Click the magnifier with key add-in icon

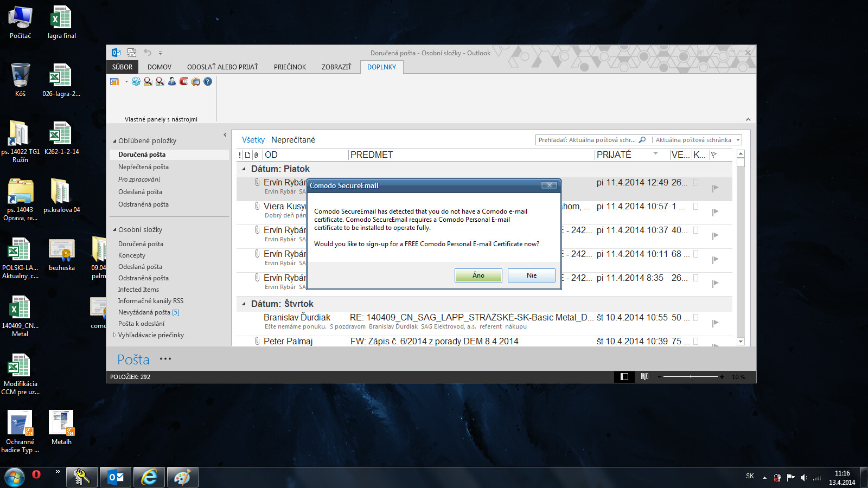coord(148,81)
